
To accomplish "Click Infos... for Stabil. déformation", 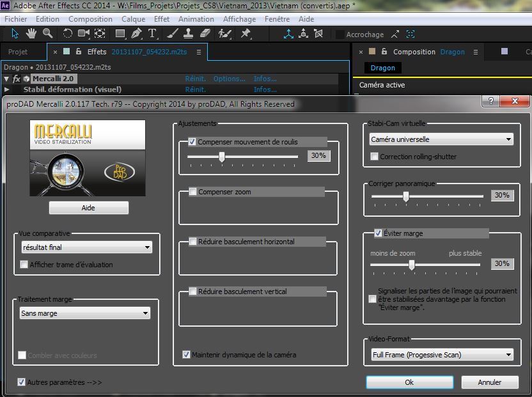I will point(265,90).
